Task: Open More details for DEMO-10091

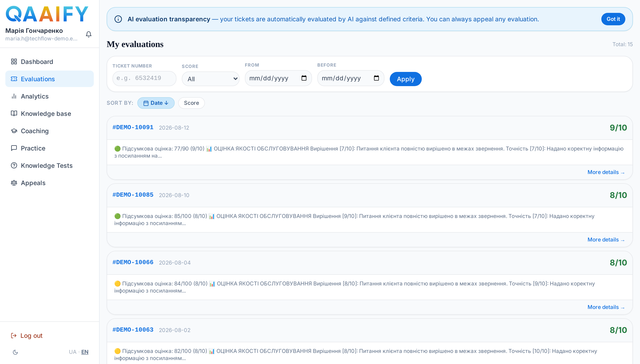Action: [606, 172]
